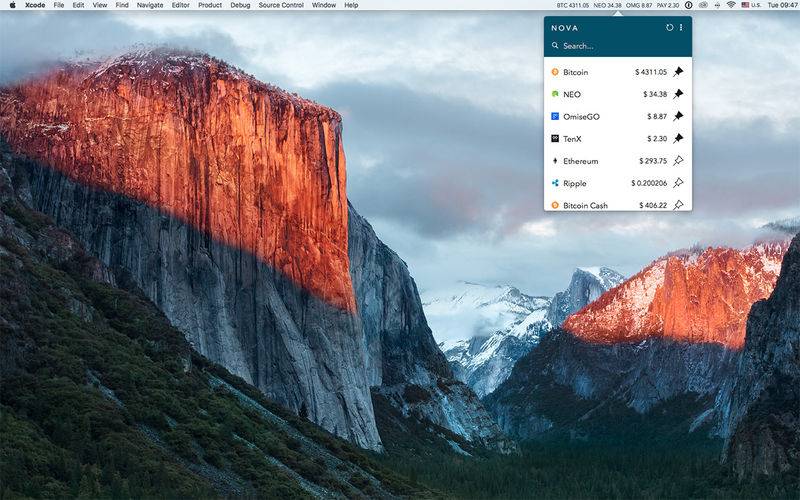Open the Source Control menu
Viewport: 800px width, 500px height.
(281, 5)
